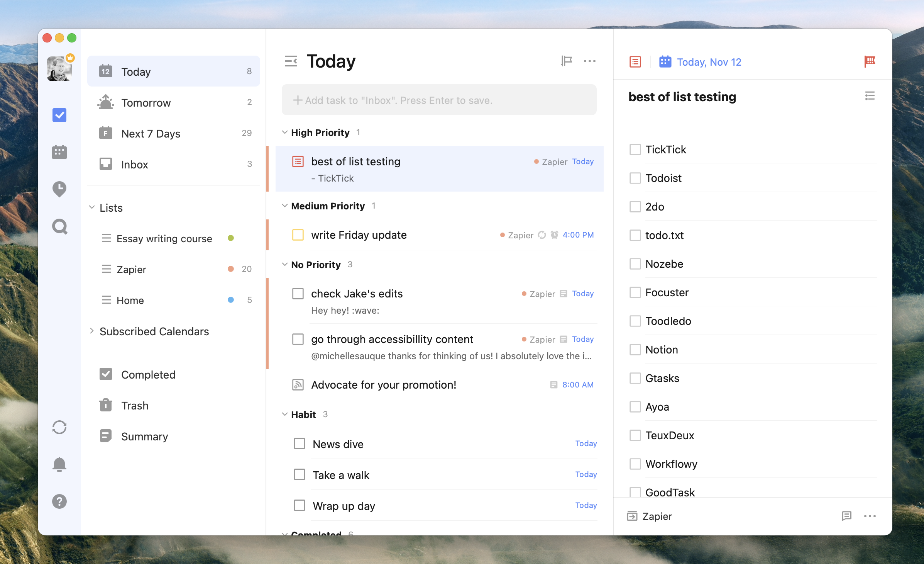Collapse the Habit section
924x564 pixels.
(285, 414)
